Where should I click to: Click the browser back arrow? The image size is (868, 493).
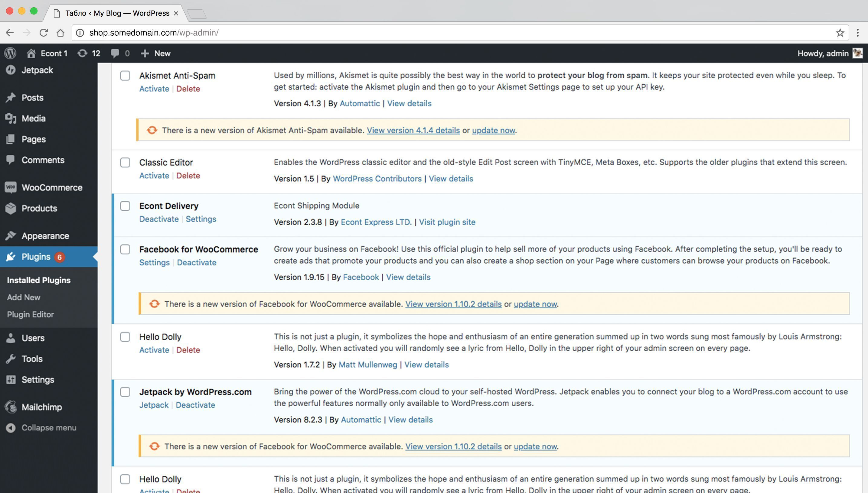click(10, 33)
